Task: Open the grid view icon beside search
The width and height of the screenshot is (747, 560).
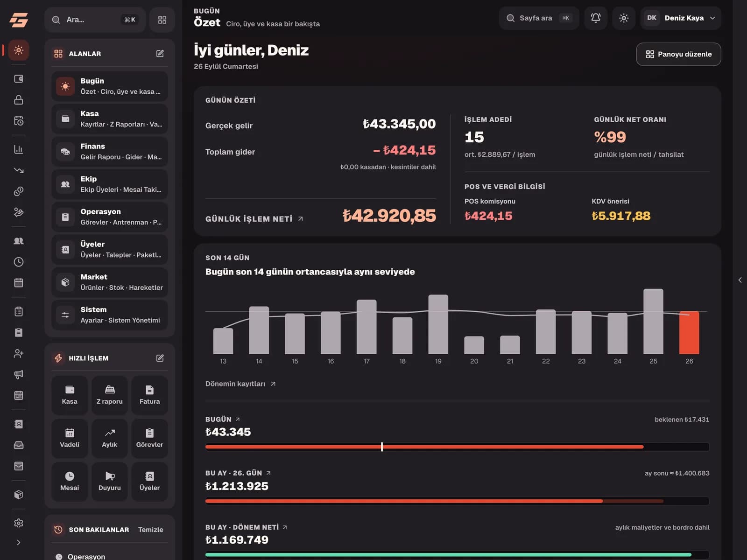Action: pos(162,20)
